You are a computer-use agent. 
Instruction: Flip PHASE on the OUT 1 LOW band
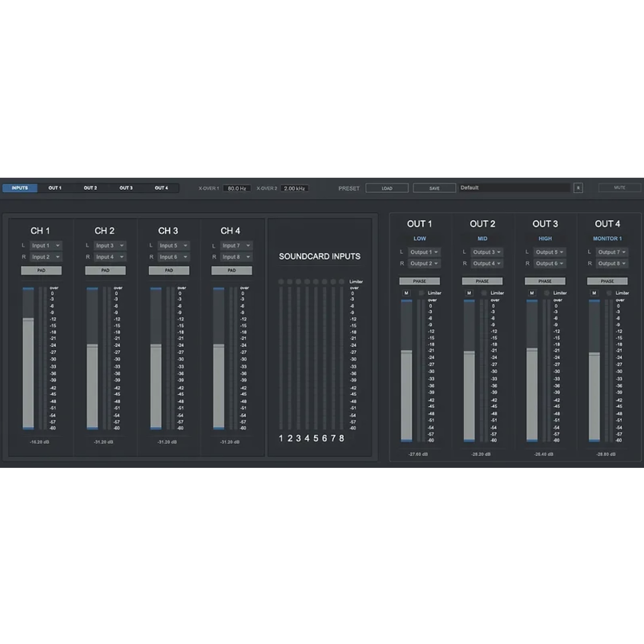coord(420,281)
